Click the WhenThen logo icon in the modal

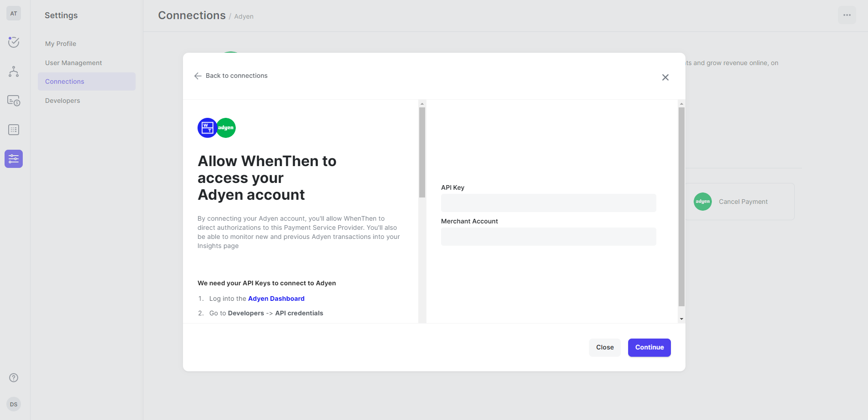click(207, 128)
